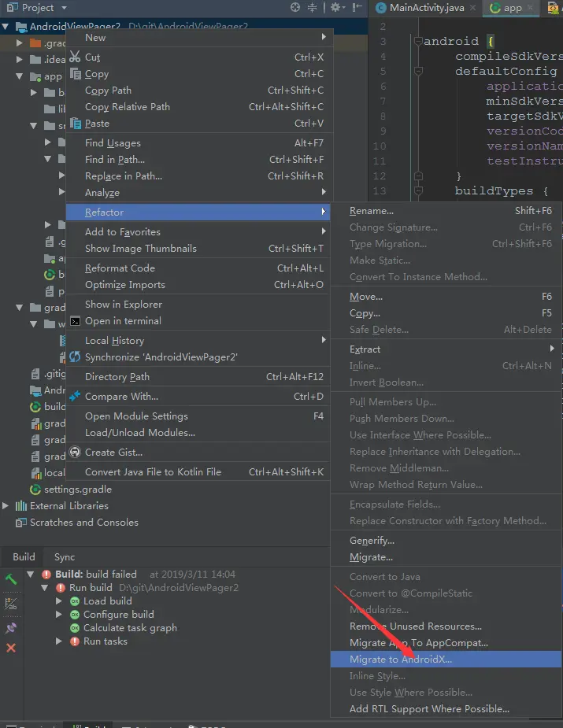This screenshot has width=563, height=728.
Task: Expand the .gradle folder node
Action: (20, 42)
